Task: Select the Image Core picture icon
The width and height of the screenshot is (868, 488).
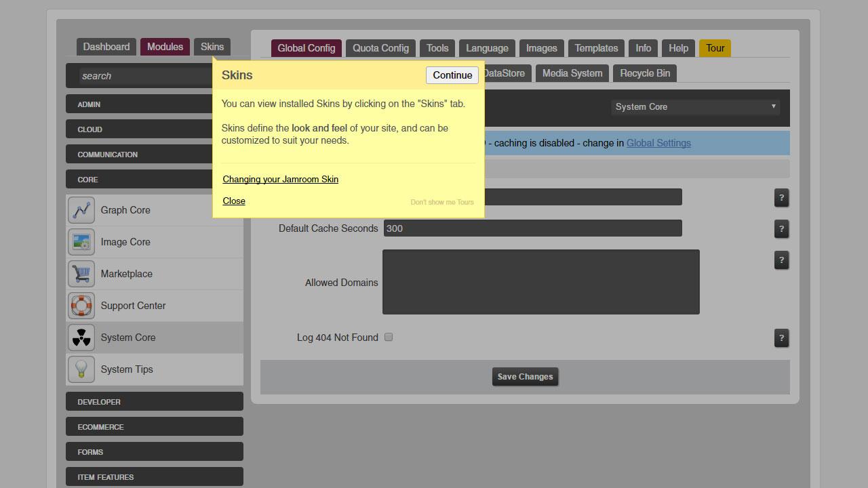Action: click(x=81, y=242)
